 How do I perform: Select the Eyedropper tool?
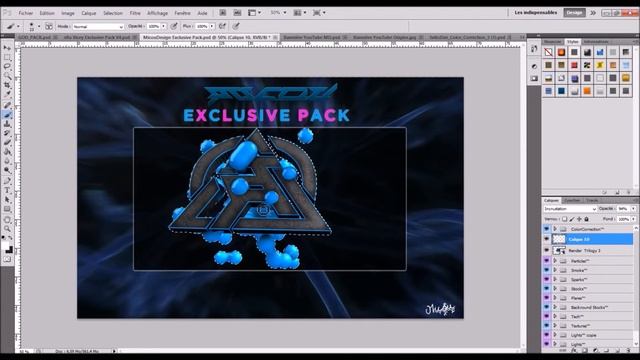(x=7, y=94)
